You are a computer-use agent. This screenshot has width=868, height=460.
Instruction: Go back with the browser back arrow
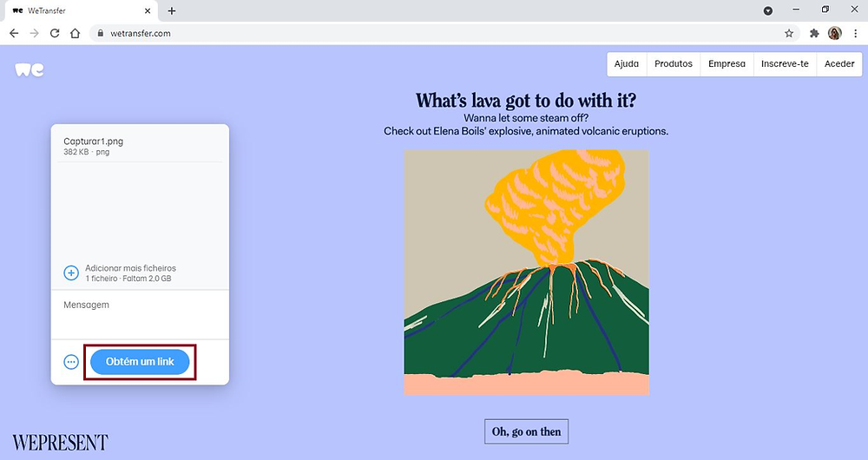coord(15,33)
